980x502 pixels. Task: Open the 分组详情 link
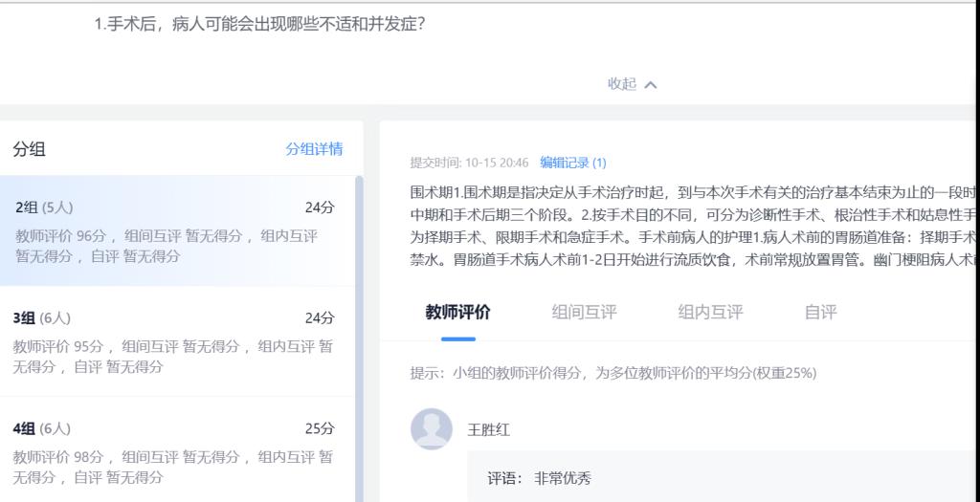click(314, 149)
